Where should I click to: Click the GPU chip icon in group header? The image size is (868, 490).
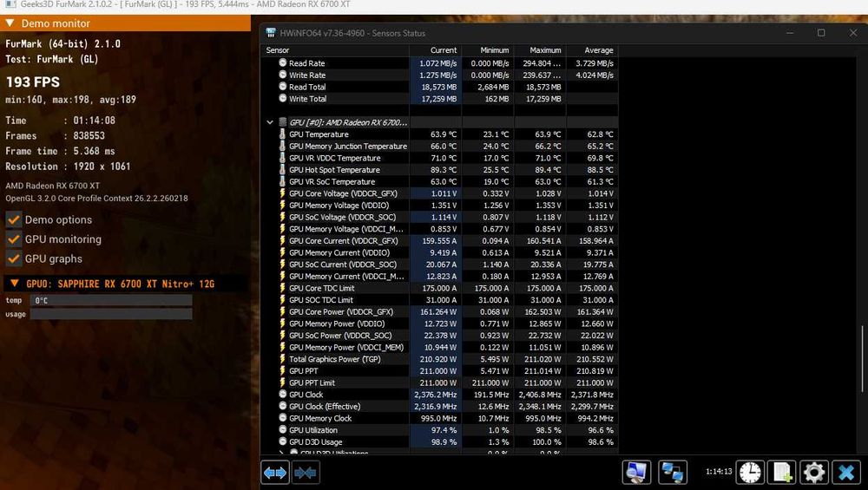283,122
